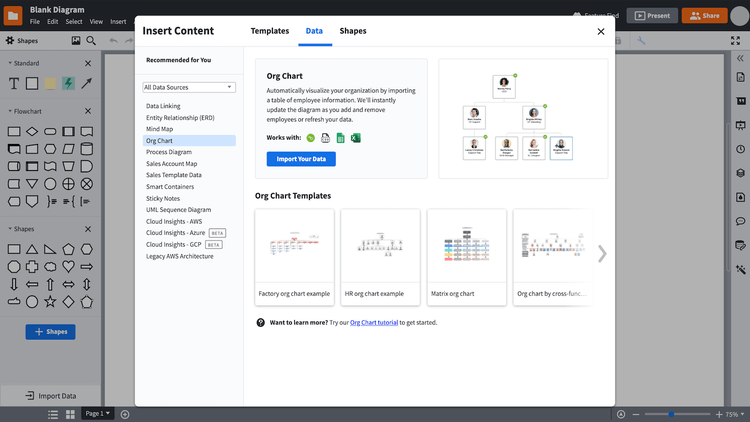
Task: Open the All Data Sources dropdown
Action: [189, 87]
